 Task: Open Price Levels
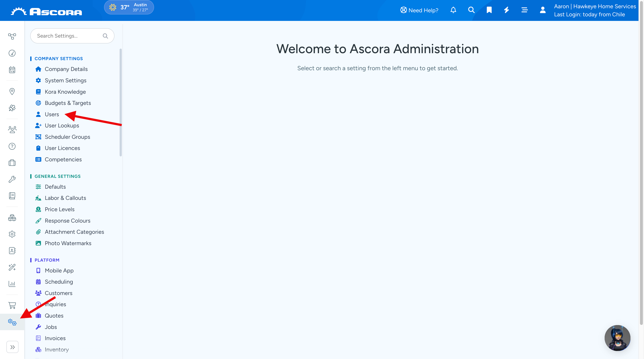(55, 209)
